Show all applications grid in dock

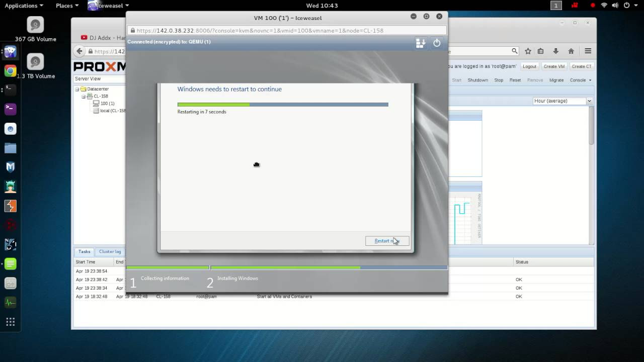[x=10, y=322]
